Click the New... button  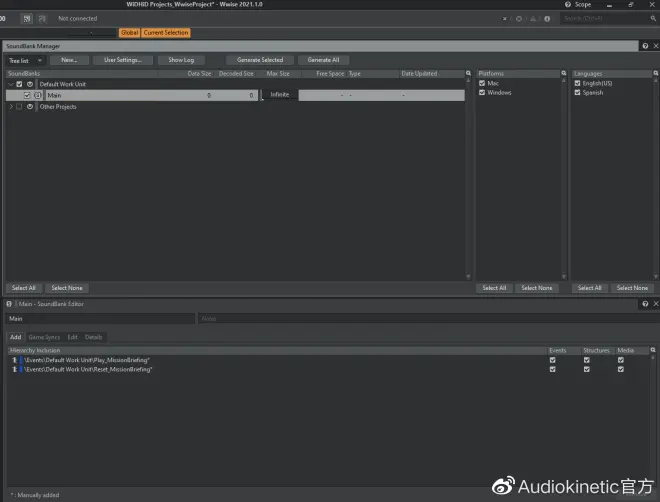click(69, 60)
